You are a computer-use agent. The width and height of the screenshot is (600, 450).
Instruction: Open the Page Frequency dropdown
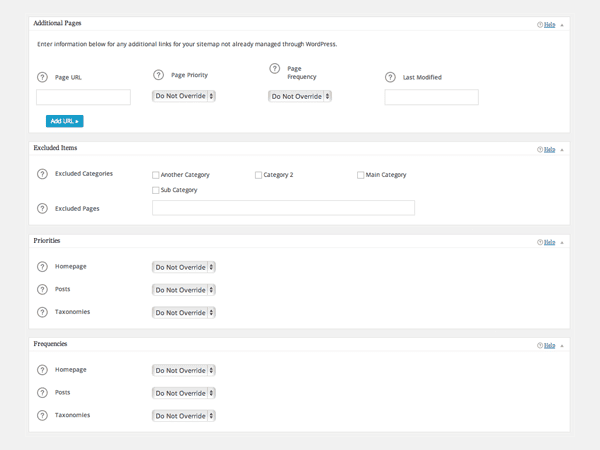300,96
